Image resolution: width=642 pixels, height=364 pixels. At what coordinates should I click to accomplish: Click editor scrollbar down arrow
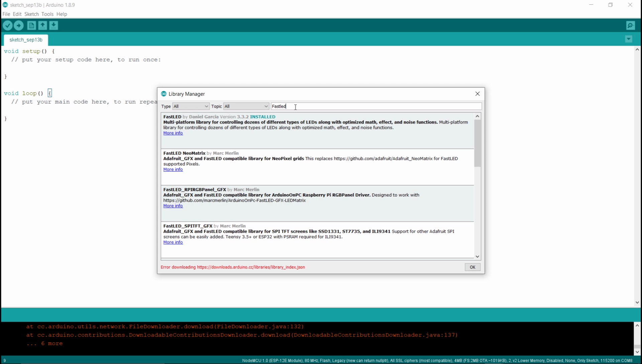[x=637, y=303]
